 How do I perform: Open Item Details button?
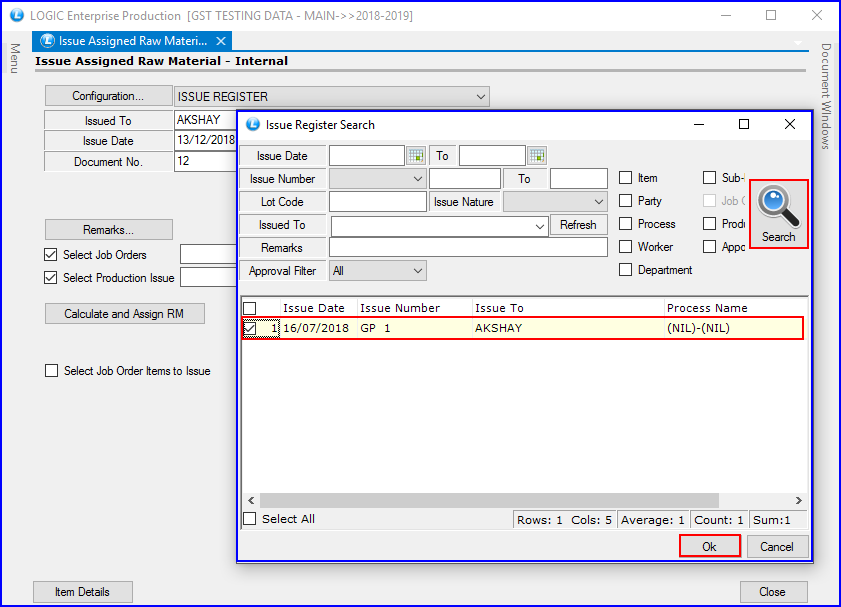coord(83,591)
